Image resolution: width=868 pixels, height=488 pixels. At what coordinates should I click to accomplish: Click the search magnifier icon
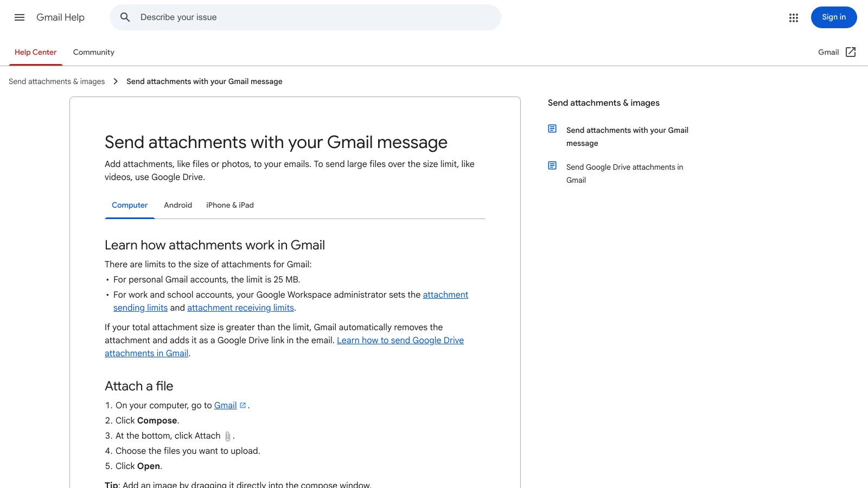(125, 17)
